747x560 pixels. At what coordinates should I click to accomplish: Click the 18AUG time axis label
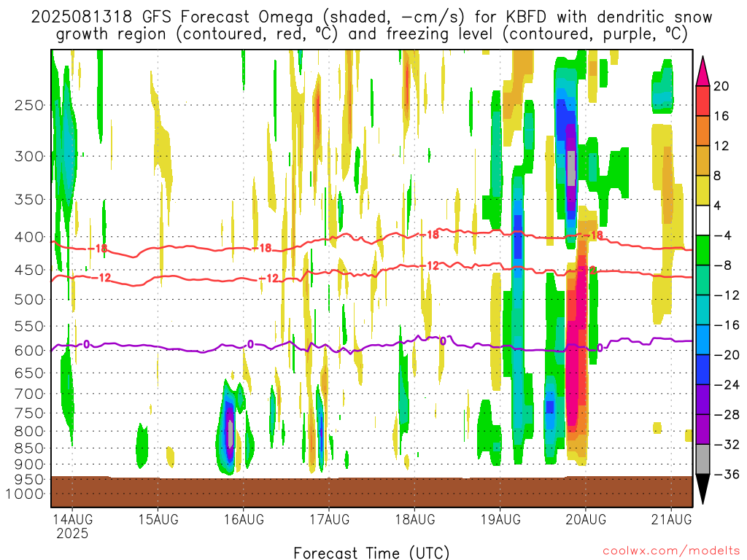click(x=415, y=519)
